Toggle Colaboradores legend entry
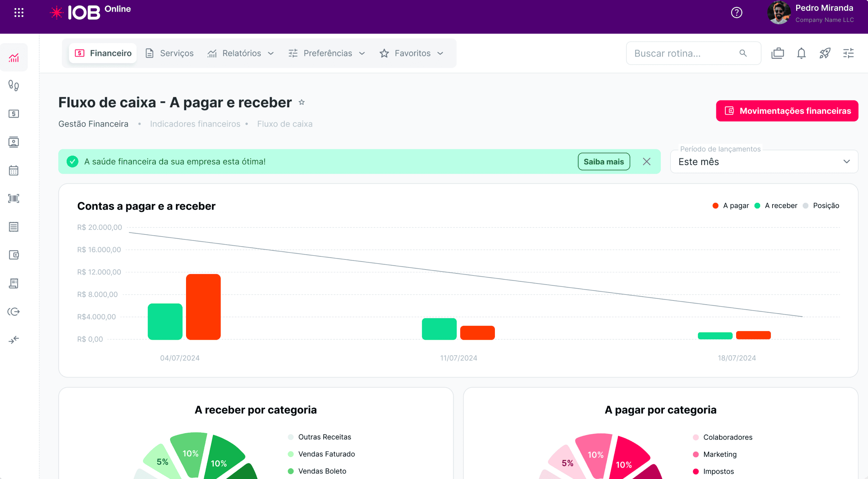The width and height of the screenshot is (868, 479). click(723, 437)
